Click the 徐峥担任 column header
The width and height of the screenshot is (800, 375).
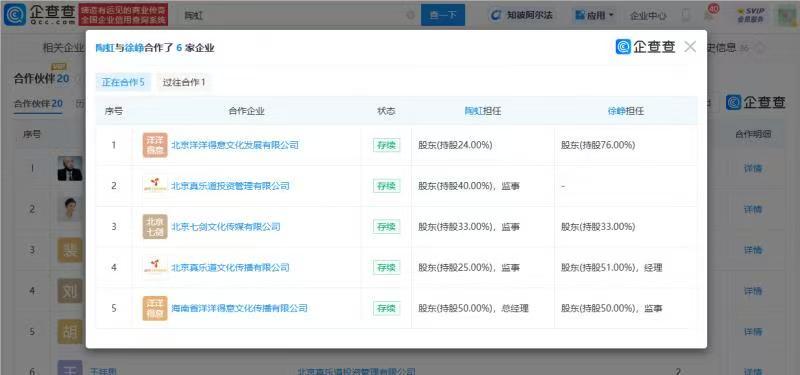[626, 111]
